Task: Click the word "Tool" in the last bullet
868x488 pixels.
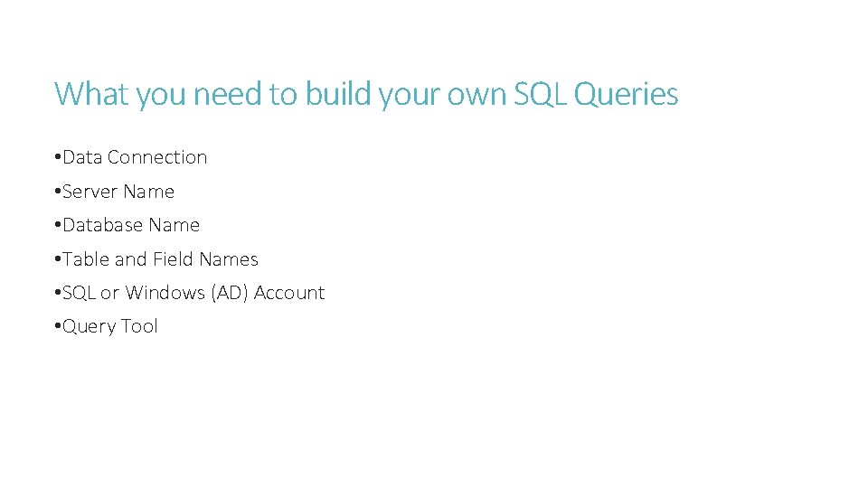Action: pos(139,326)
